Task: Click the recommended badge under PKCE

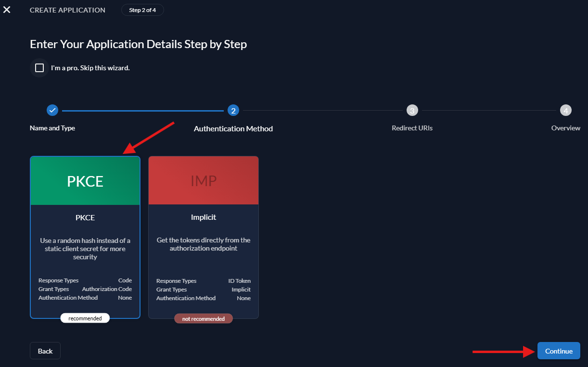Action: point(85,317)
